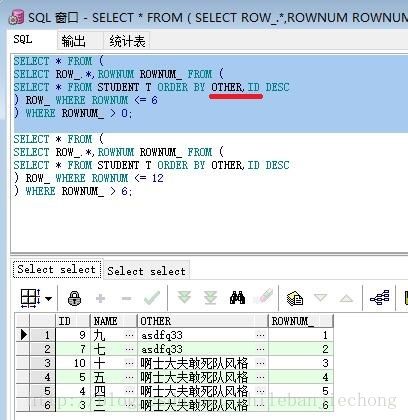The height and width of the screenshot is (420, 408).
Task: Open the binoculars find icon
Action: (x=237, y=297)
